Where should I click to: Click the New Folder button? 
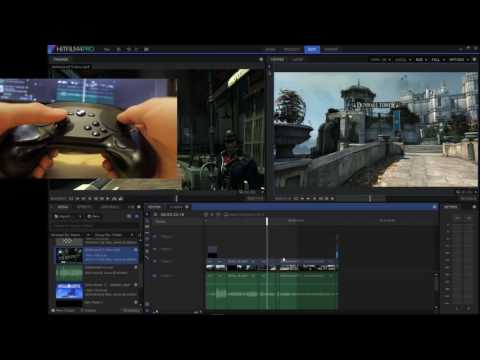(x=63, y=310)
